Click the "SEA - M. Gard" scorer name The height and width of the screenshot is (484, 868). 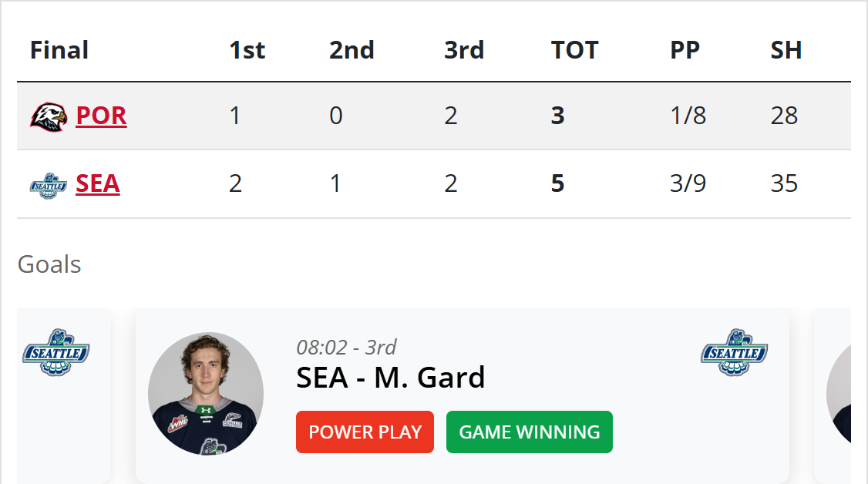(x=391, y=378)
